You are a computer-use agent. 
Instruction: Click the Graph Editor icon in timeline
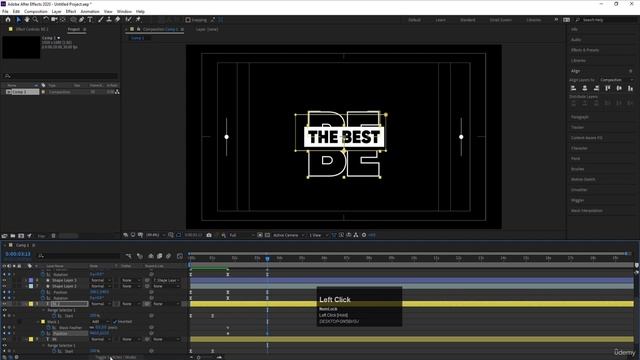click(x=180, y=256)
